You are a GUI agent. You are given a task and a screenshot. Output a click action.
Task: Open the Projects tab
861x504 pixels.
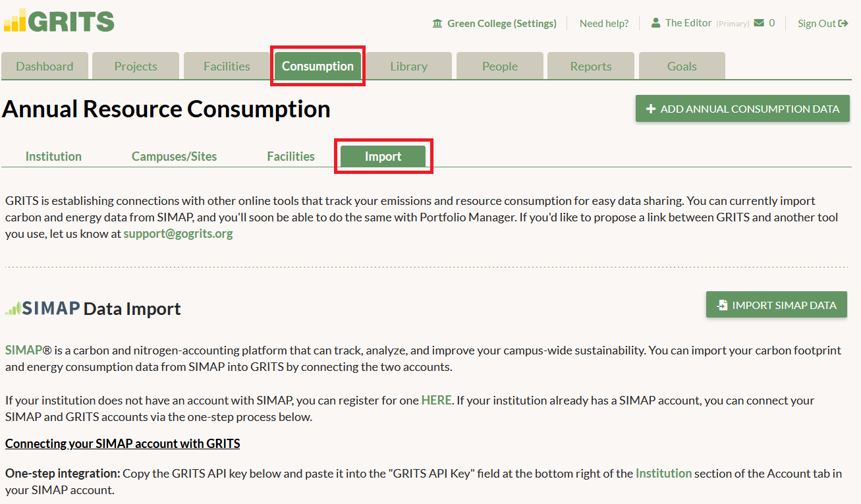click(136, 66)
